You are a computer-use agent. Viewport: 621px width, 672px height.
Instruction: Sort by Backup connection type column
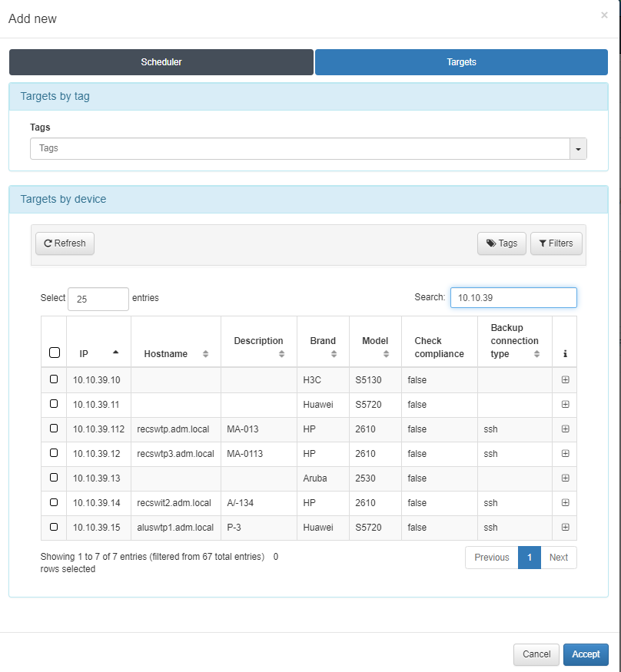pos(536,354)
